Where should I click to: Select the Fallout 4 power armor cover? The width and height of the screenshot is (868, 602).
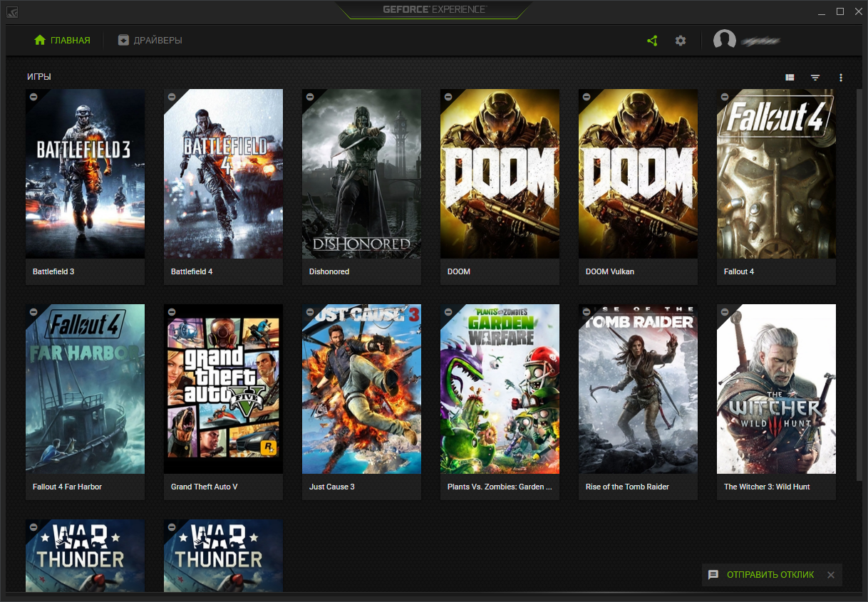776,174
